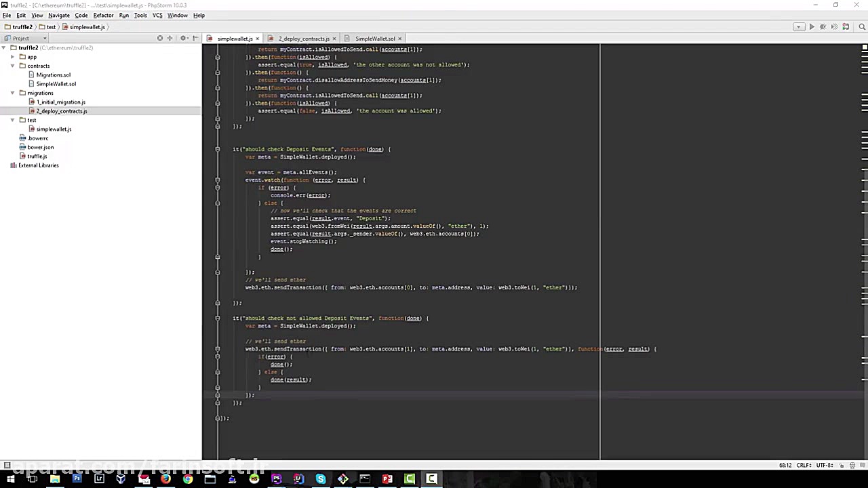Viewport: 868px width, 488px height.
Task: Fold the event.watch callback block
Action: 218,180
